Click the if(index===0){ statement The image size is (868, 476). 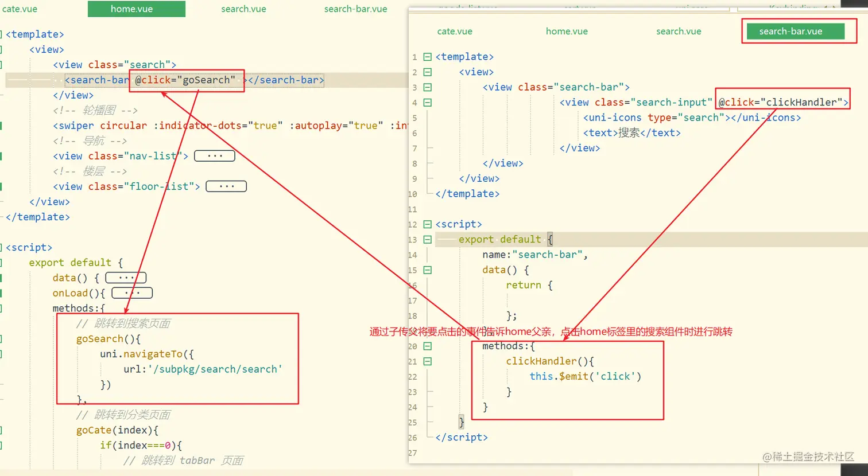[141, 445]
